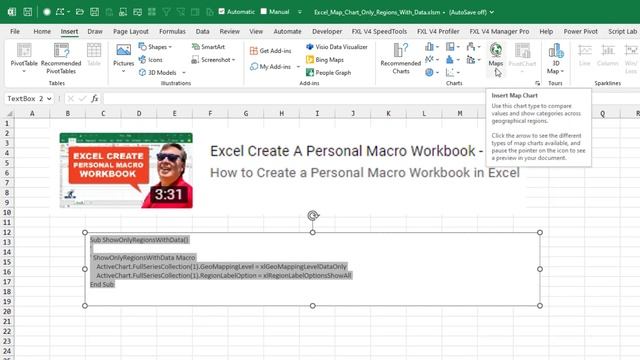Screen dimensions: 640x360
Task: Click the Insert Function fx icon
Action: pyautogui.click(x=95, y=98)
